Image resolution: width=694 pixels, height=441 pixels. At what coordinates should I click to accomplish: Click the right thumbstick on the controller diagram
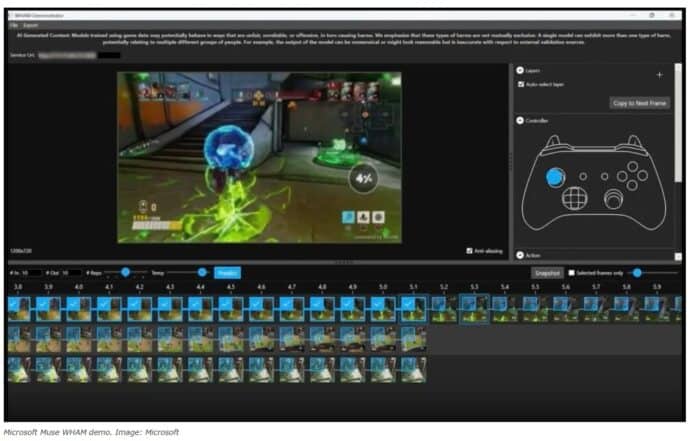(x=613, y=198)
